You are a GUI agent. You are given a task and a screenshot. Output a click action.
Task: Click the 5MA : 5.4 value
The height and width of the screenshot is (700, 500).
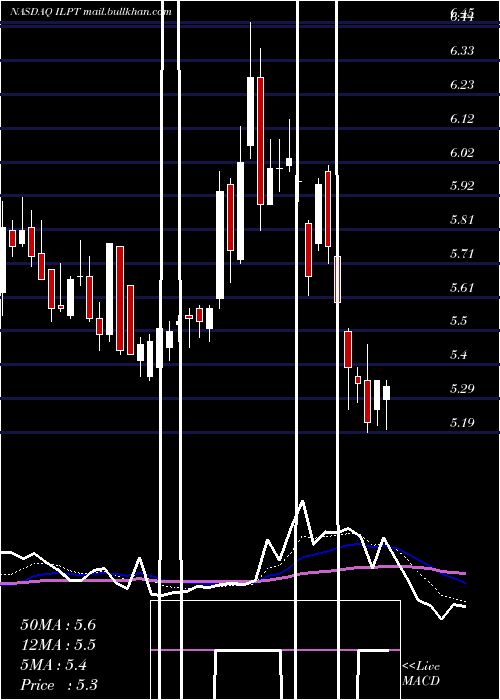(54, 665)
